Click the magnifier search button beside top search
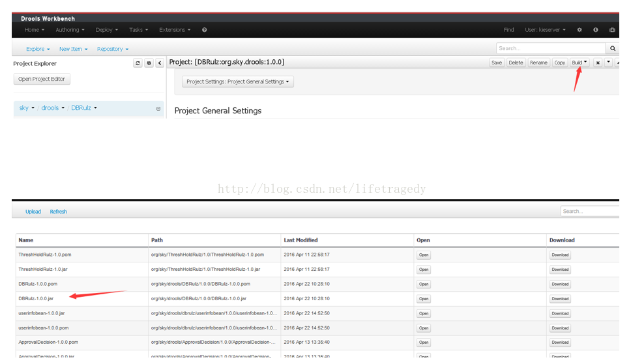 613,48
